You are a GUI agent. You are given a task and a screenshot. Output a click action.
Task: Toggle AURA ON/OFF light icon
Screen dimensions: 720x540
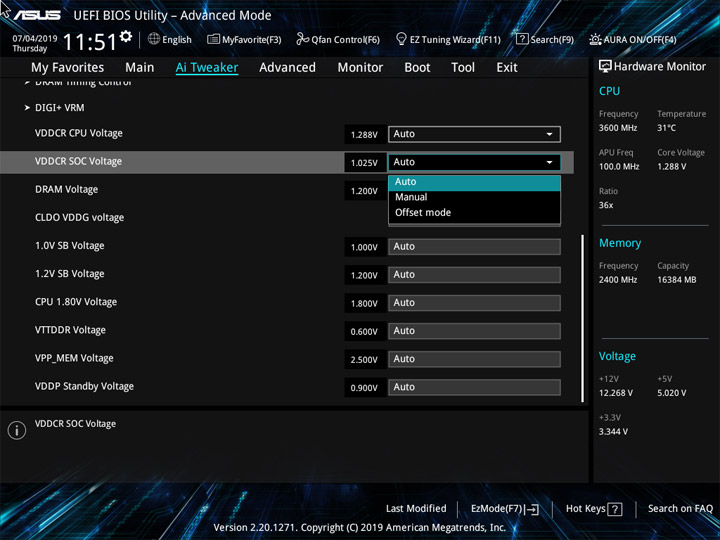point(595,39)
